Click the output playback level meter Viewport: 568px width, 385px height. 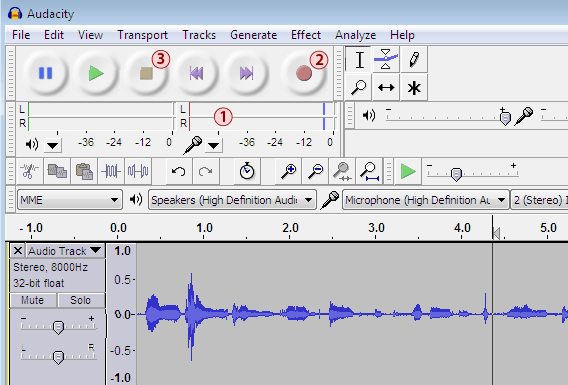point(101,117)
